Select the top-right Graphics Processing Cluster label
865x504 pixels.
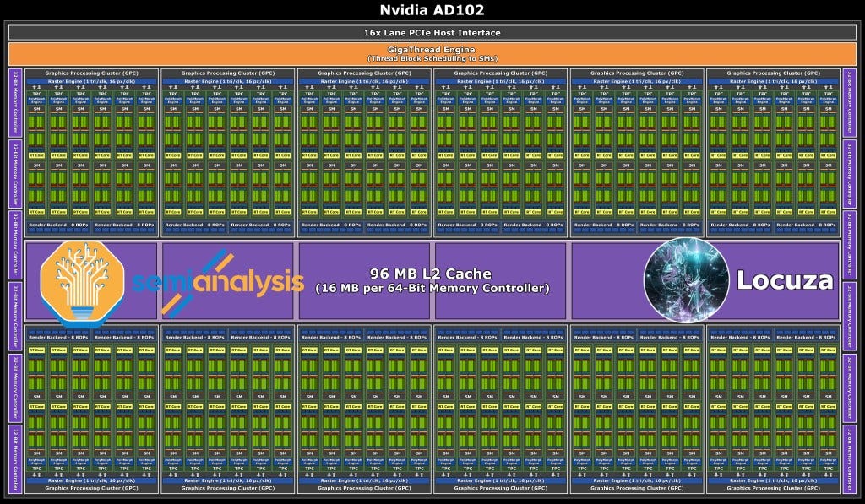point(774,73)
